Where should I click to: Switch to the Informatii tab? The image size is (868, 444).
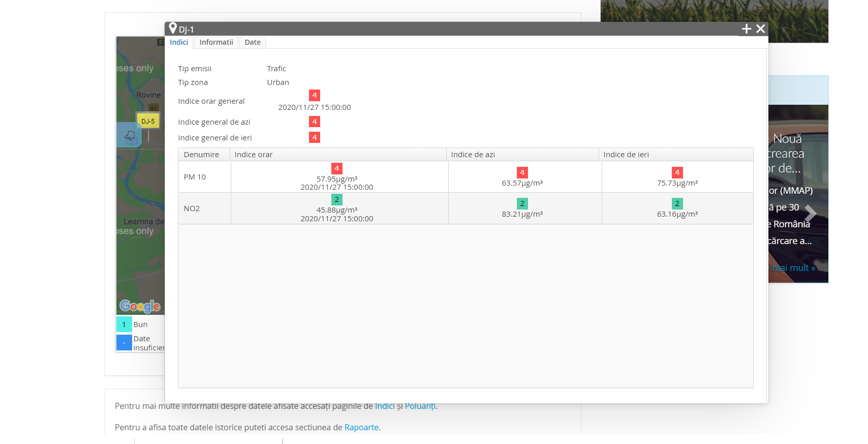coord(216,42)
